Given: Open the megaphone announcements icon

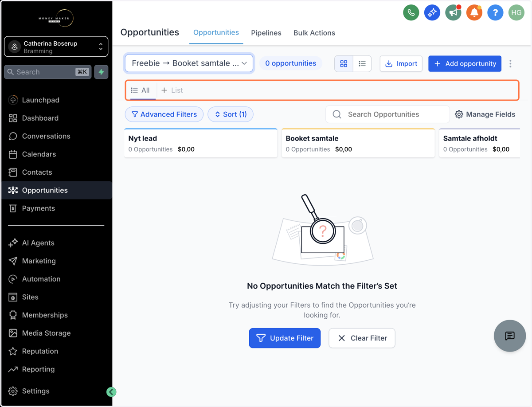Looking at the screenshot, I should (x=453, y=12).
